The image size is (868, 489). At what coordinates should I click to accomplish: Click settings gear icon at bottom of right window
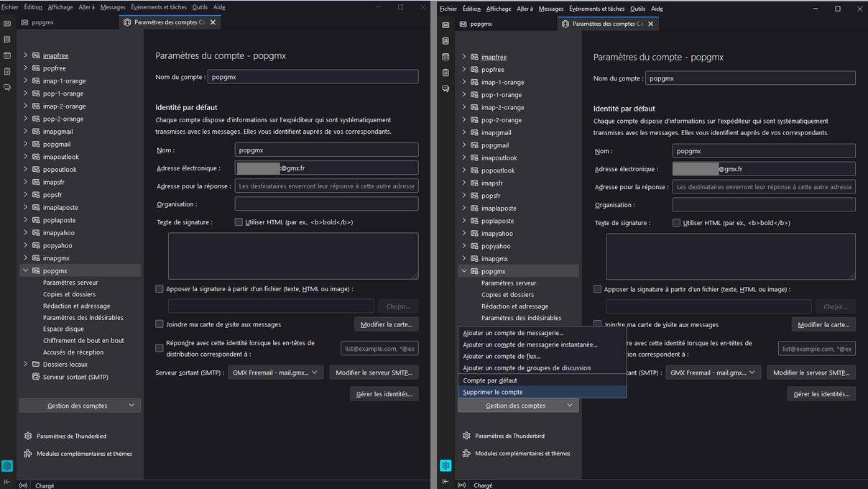tap(445, 466)
